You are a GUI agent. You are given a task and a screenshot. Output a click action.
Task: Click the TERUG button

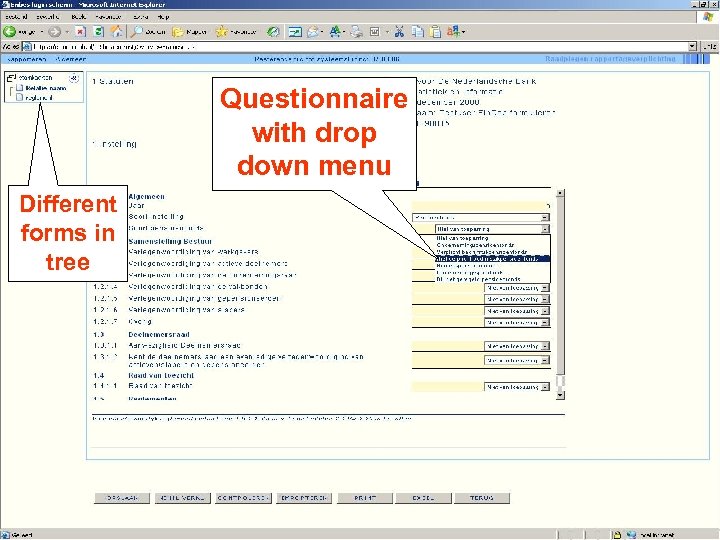coord(482,498)
